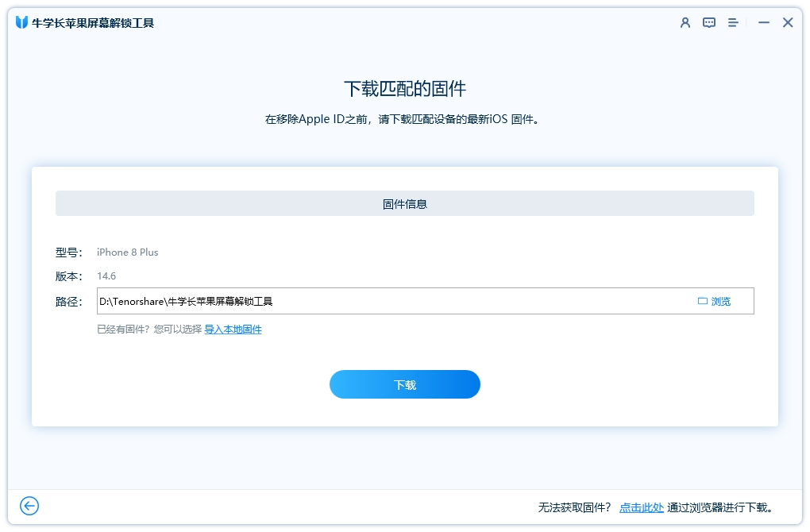The width and height of the screenshot is (810, 532).
Task: Click the iPhone 8 Plus model text
Action: pos(127,252)
